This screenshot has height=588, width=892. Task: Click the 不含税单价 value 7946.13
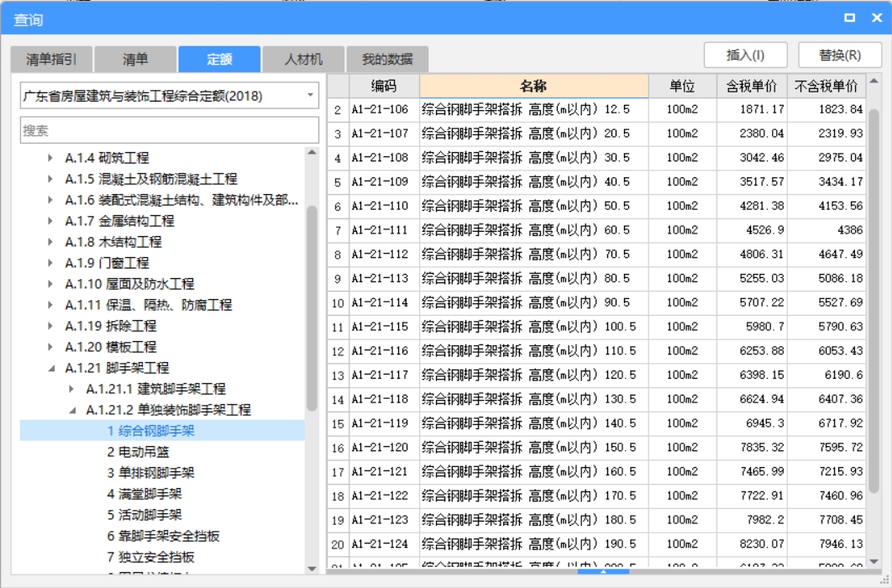(826, 544)
